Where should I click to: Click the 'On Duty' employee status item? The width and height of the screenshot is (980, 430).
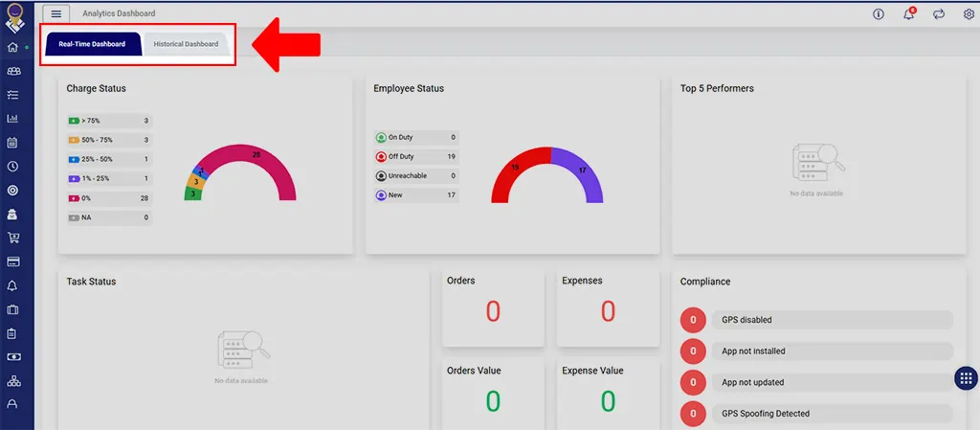[x=415, y=137]
